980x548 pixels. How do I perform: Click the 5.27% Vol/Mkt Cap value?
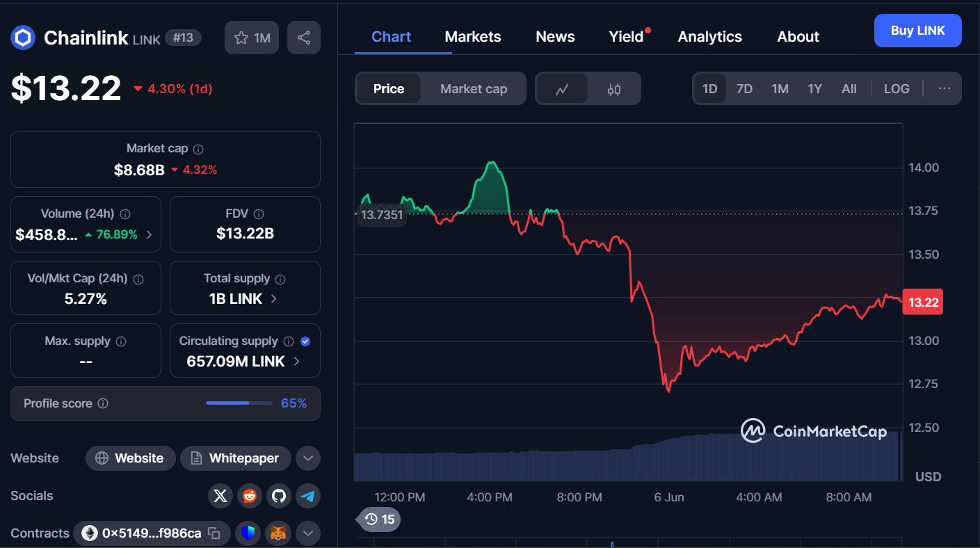[x=86, y=299]
